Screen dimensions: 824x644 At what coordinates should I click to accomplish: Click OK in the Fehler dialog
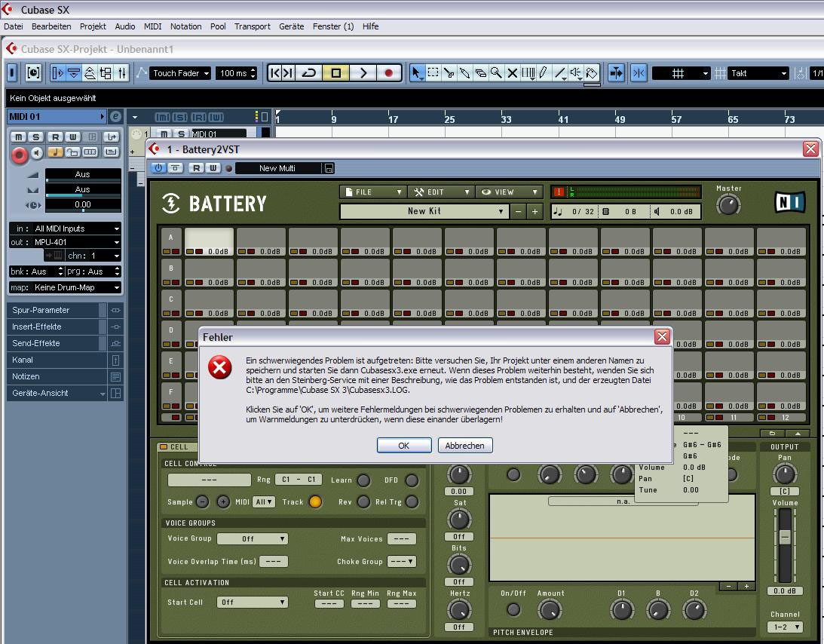tap(403, 445)
